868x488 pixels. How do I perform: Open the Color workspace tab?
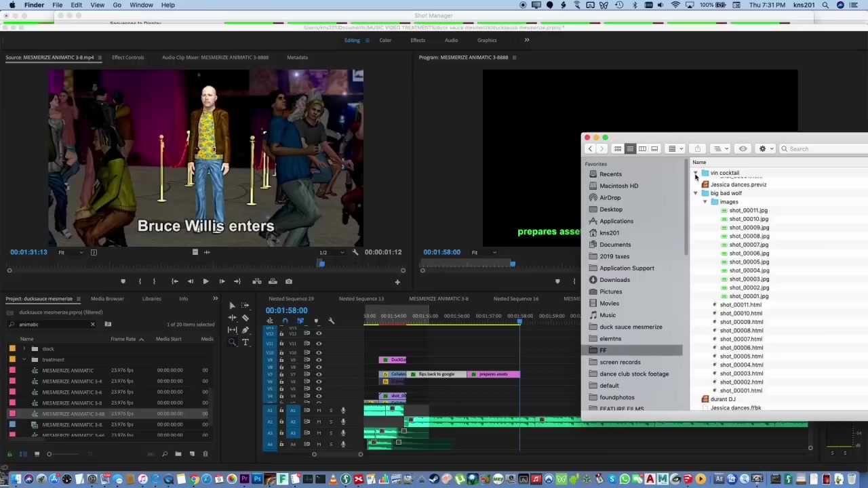pos(385,40)
